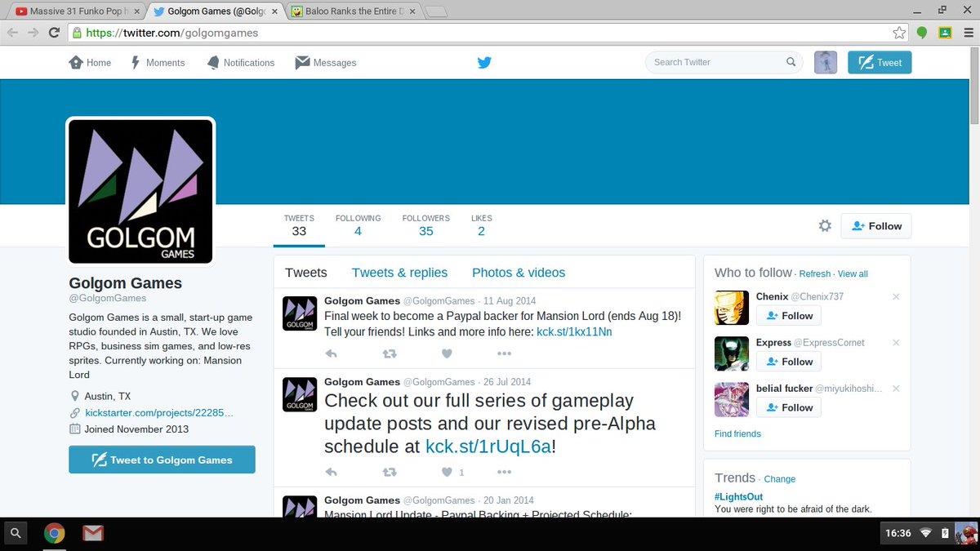This screenshot has height=551, width=980.
Task: Click the address bar URL field
Action: 489,33
